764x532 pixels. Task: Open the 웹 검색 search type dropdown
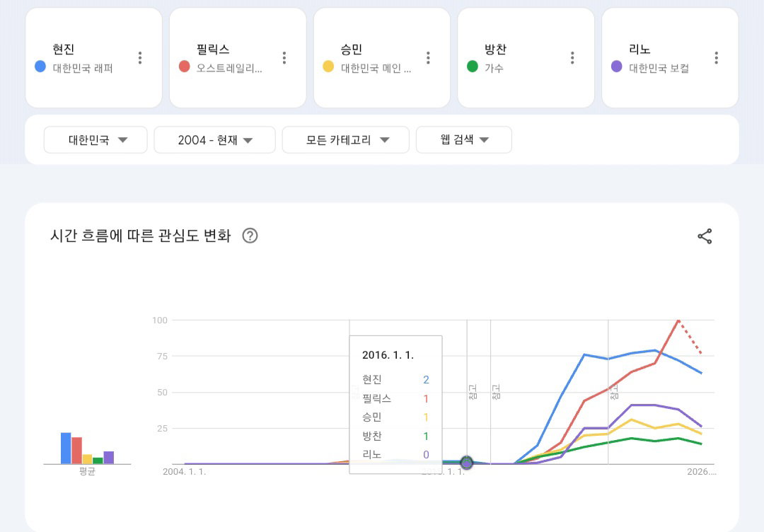click(x=464, y=140)
